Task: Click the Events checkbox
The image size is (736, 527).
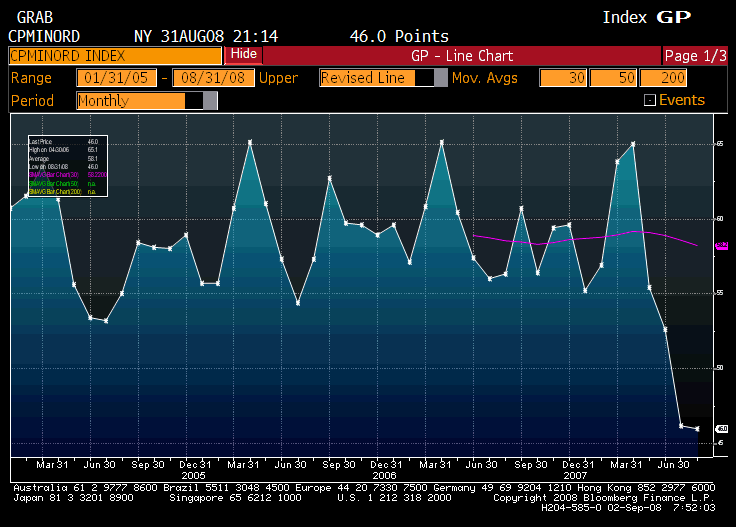Action: point(650,100)
